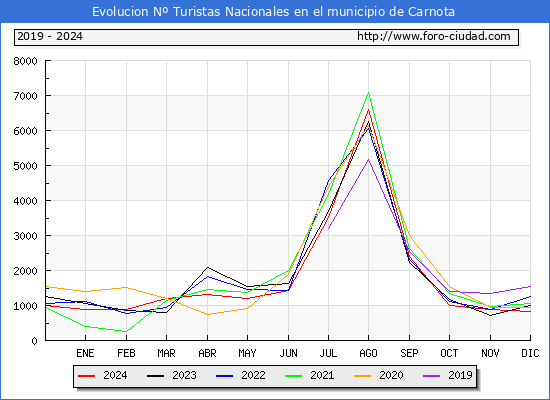Click the SEP month axis label
The width and height of the screenshot is (550, 400).
pyautogui.click(x=409, y=353)
